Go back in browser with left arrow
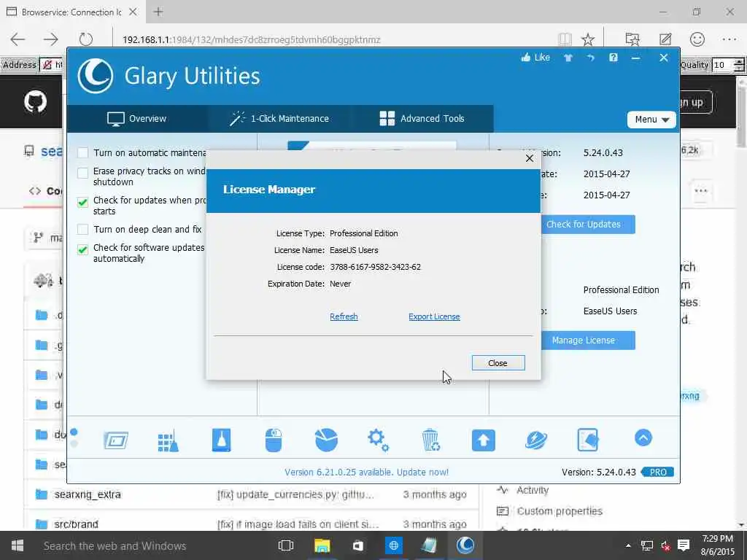The height and width of the screenshot is (560, 747). [x=18, y=39]
